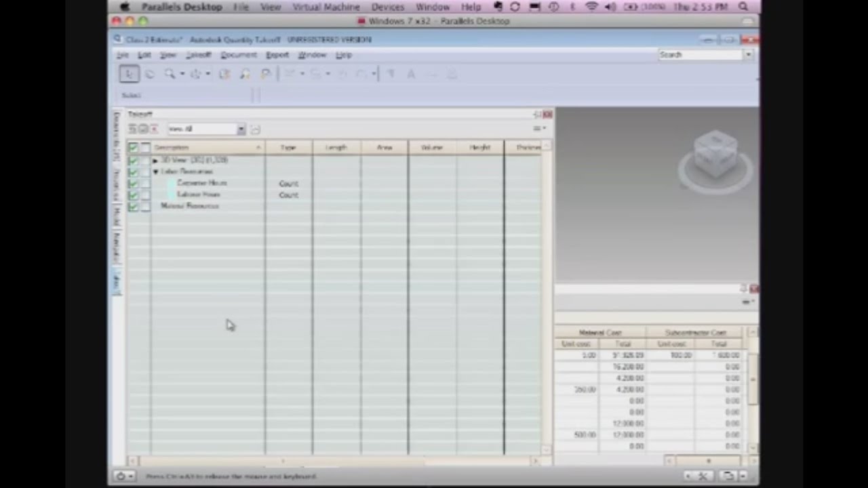Image resolution: width=868 pixels, height=488 pixels.
Task: Open the Document menu
Action: coord(239,55)
